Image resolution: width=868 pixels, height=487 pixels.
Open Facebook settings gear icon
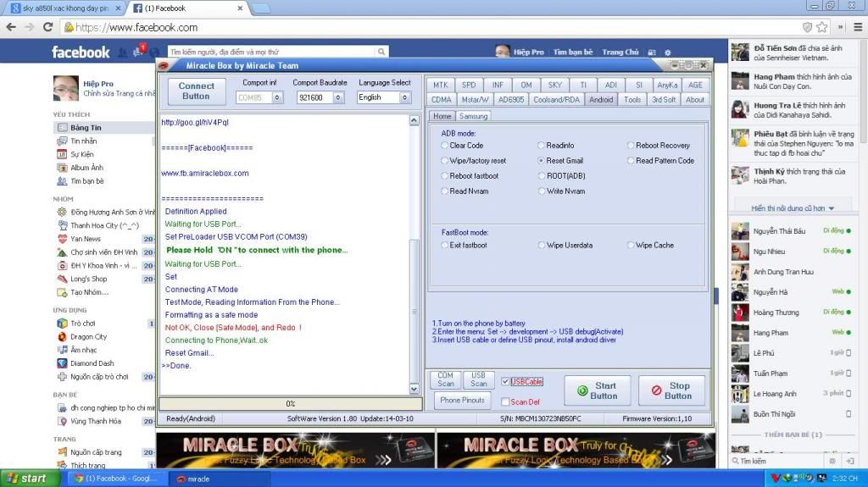[668, 53]
